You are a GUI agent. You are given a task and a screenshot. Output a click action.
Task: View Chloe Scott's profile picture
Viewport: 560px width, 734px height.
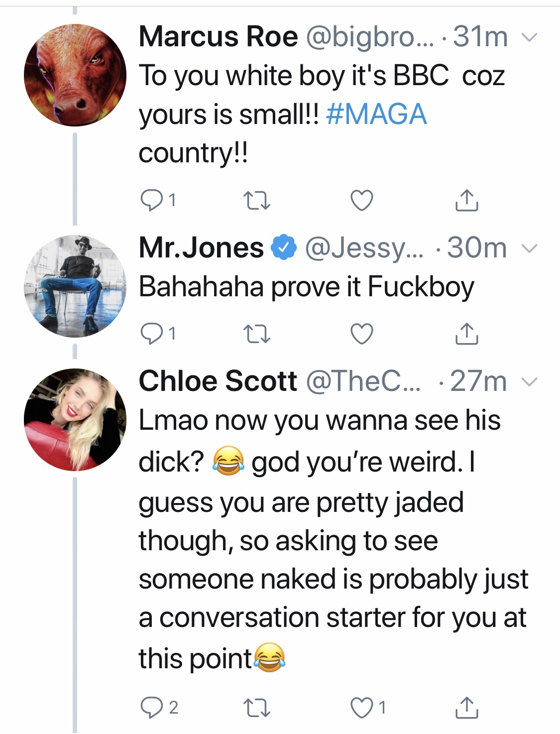pyautogui.click(x=75, y=419)
